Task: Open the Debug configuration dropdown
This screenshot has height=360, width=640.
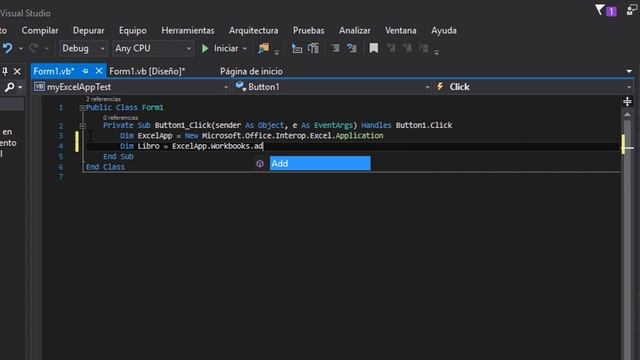Action: [83, 49]
